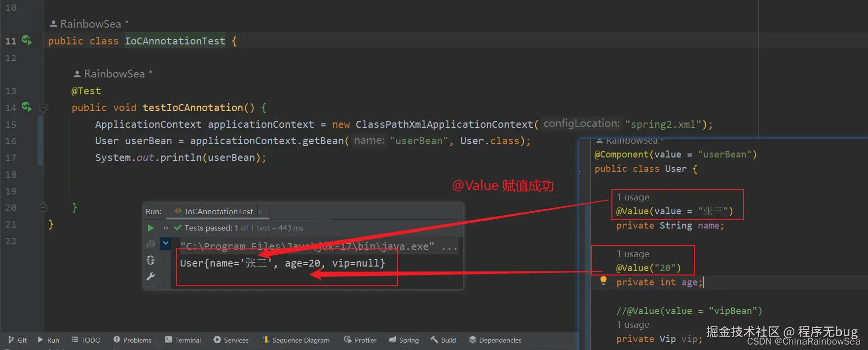Click the run test gutter icon on line 14
Screen dimensions: 868x350
pos(27,107)
